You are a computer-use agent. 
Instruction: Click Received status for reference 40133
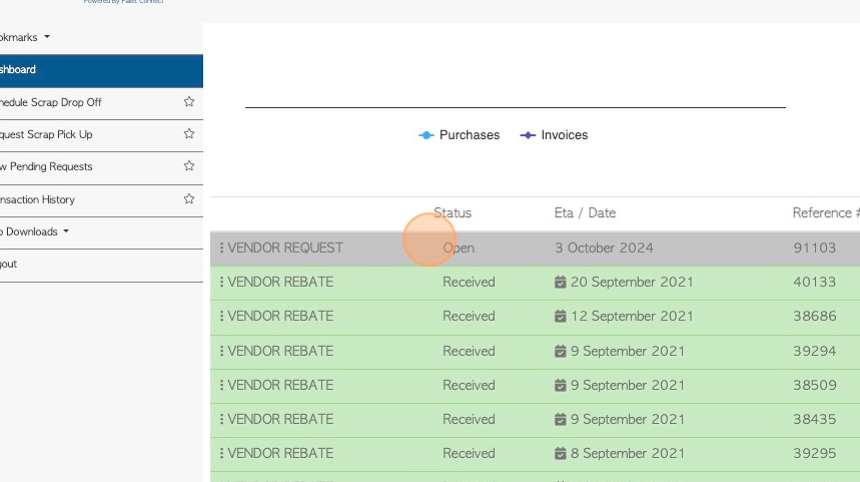(469, 282)
